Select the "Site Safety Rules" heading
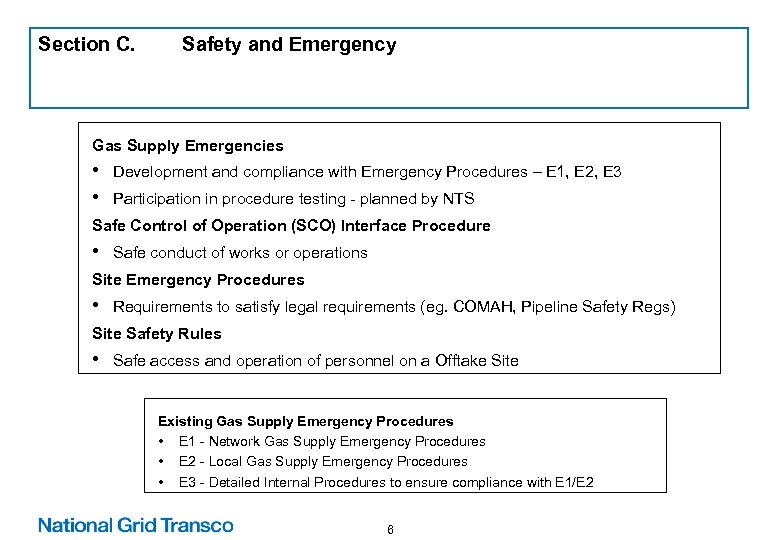The image size is (780, 540). (157, 334)
